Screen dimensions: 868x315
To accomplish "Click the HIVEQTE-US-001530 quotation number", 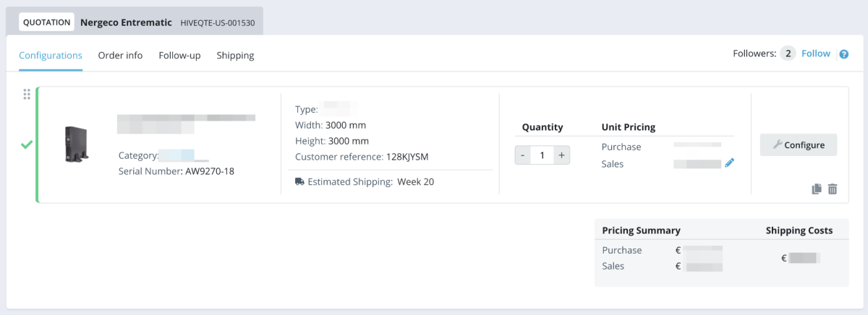I will pyautogui.click(x=217, y=22).
